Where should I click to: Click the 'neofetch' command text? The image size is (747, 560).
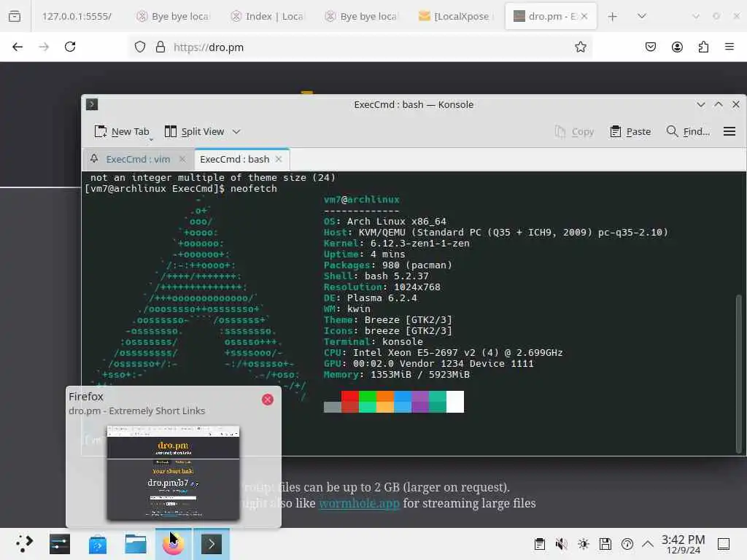click(x=253, y=189)
